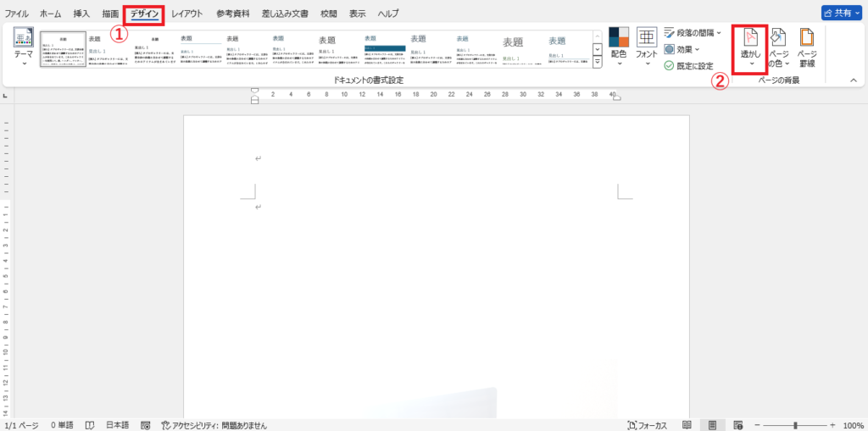Click the zoom slider handle
This screenshot has height=431, width=868.
(795, 425)
